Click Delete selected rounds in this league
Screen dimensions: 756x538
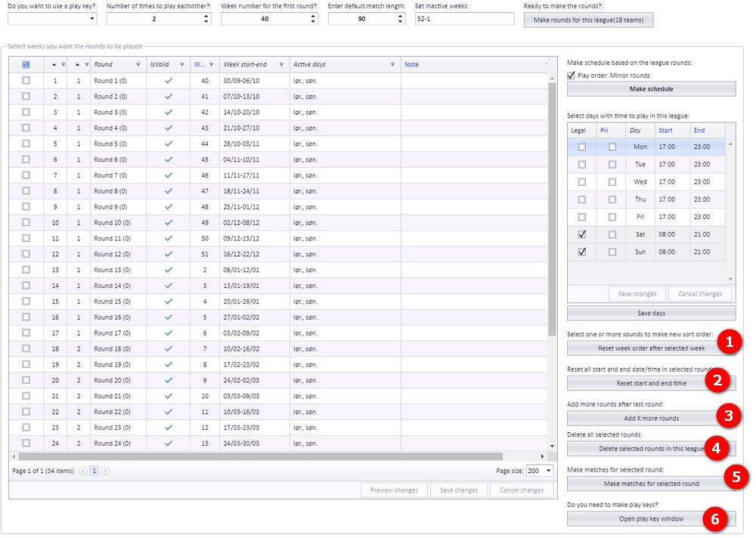point(651,448)
